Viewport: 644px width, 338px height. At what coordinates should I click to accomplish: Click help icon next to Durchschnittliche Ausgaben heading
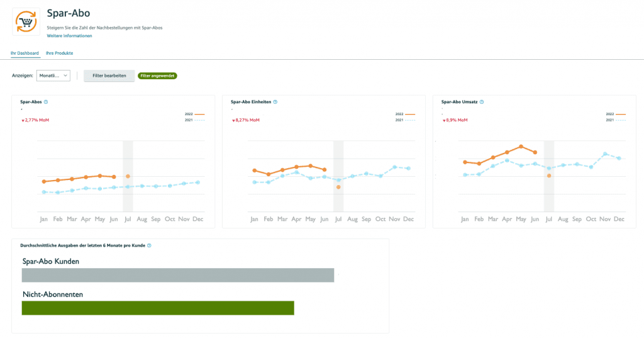[x=149, y=245]
